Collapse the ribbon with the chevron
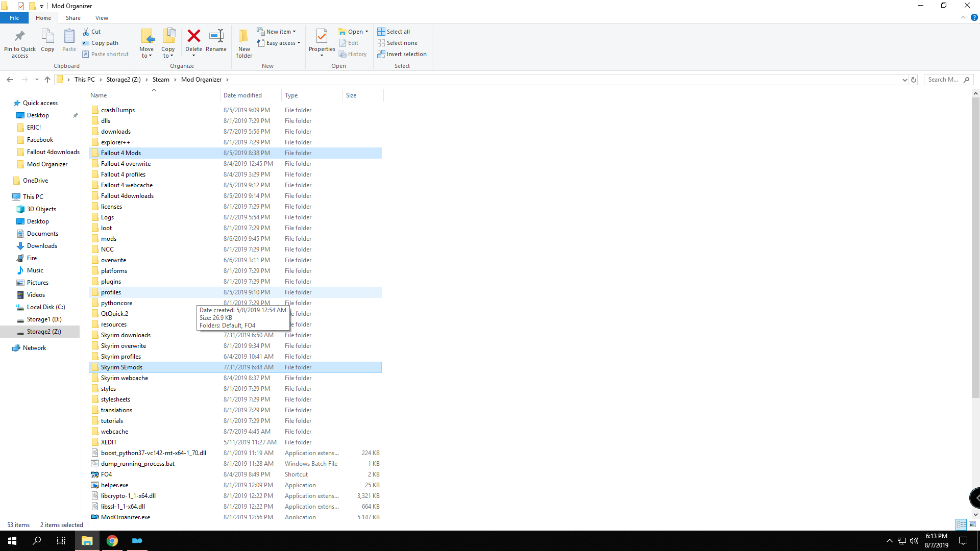Viewport: 980px width, 551px height. click(963, 17)
